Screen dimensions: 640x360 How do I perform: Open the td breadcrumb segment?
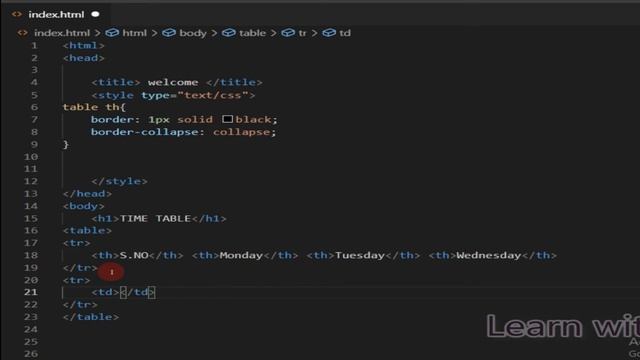coord(345,33)
